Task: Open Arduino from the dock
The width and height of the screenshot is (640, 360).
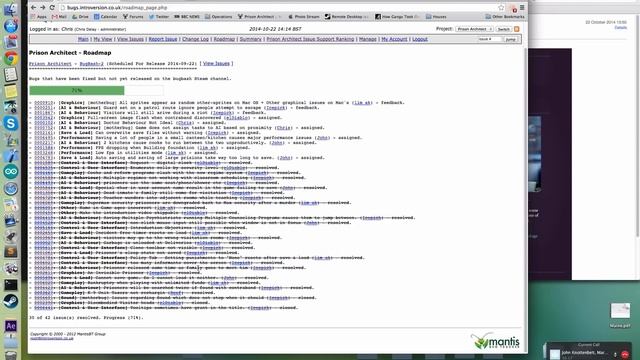Action: 11,172
